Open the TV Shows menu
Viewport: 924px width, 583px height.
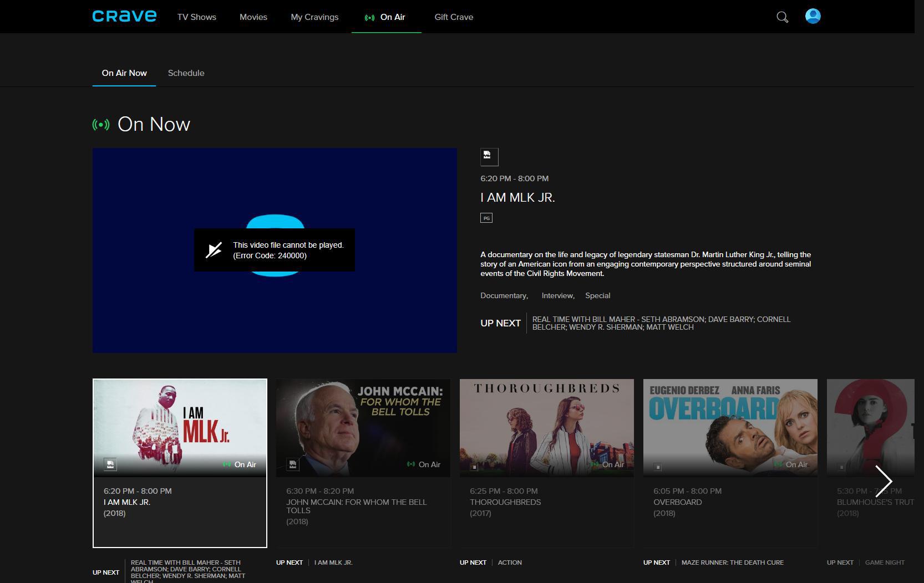pyautogui.click(x=196, y=17)
